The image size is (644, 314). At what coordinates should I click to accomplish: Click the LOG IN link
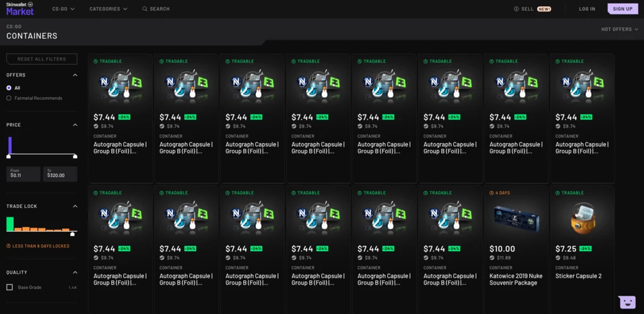point(587,9)
